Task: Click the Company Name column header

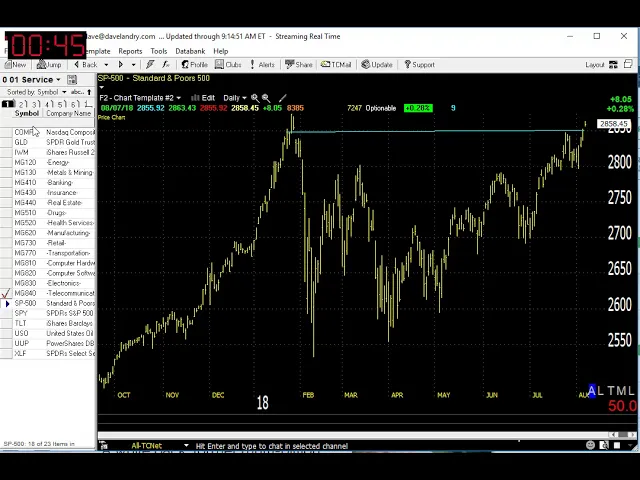Action: [69, 113]
